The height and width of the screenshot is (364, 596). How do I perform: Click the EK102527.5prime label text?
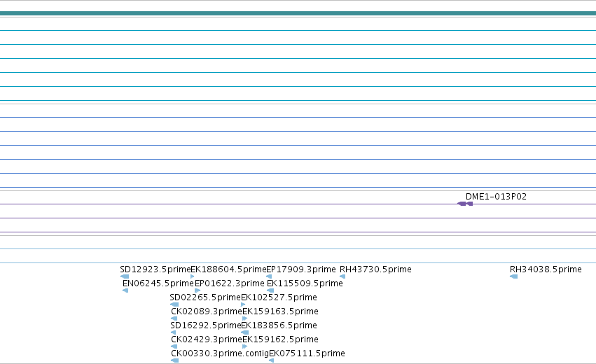279,297
